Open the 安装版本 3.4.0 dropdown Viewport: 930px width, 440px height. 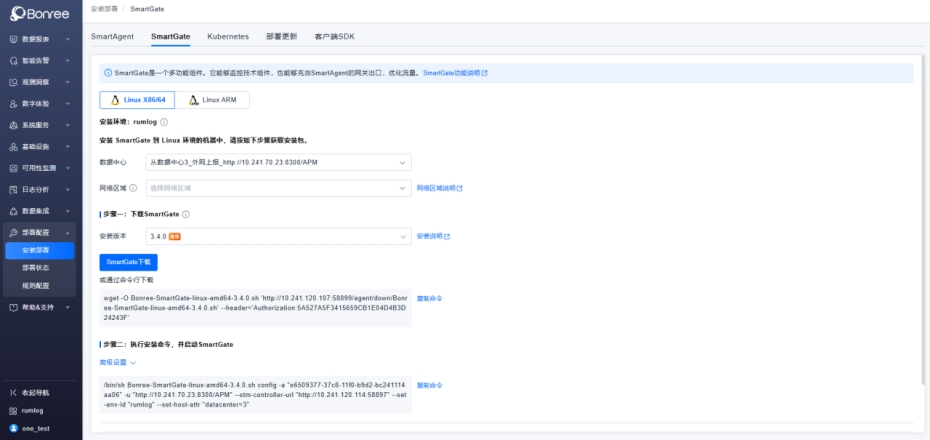point(278,236)
